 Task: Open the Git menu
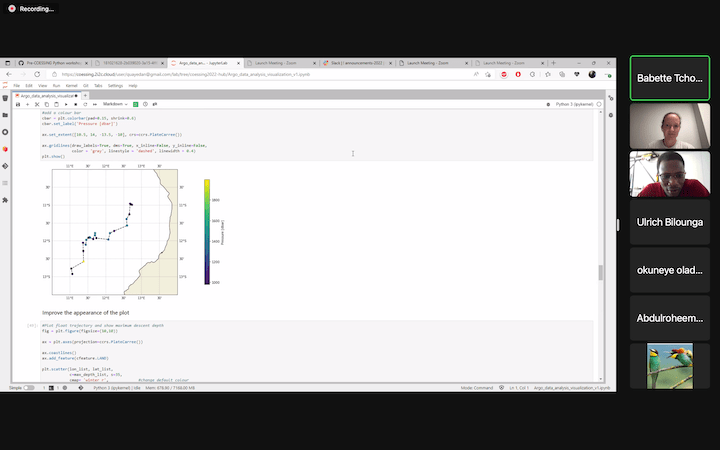point(86,86)
